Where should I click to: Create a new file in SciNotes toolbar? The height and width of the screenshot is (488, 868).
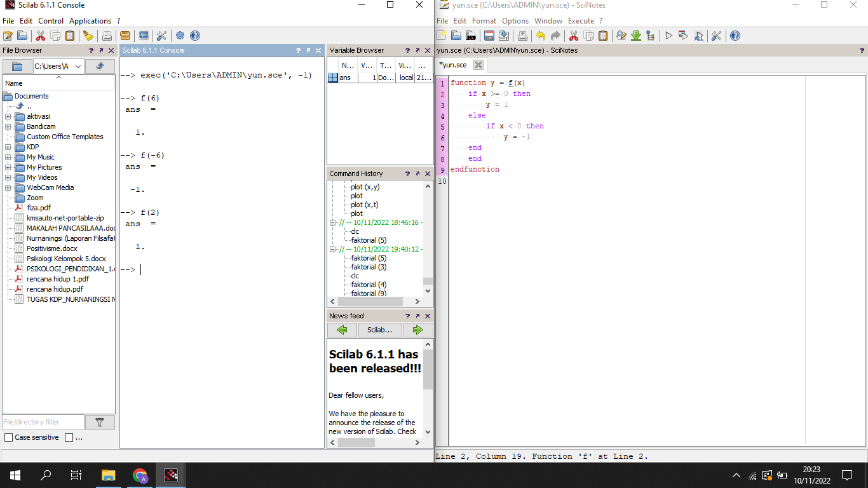[442, 36]
